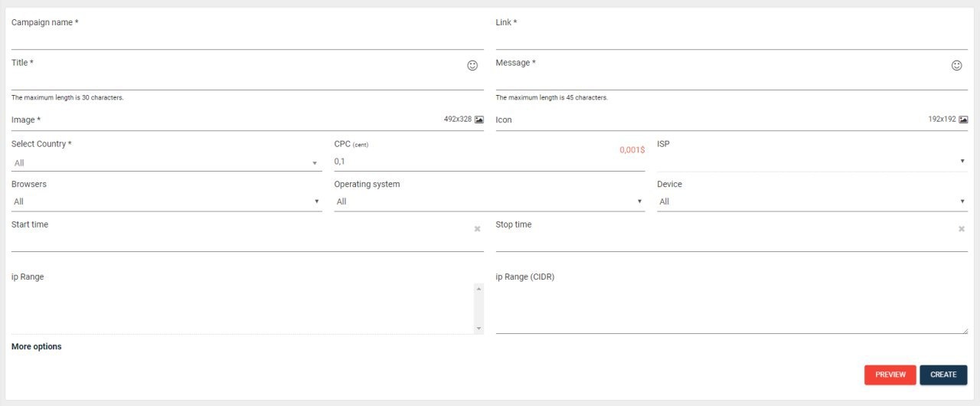Click ip Range scrollbar up arrow
Viewport: 980px width, 406px height.
(x=479, y=289)
